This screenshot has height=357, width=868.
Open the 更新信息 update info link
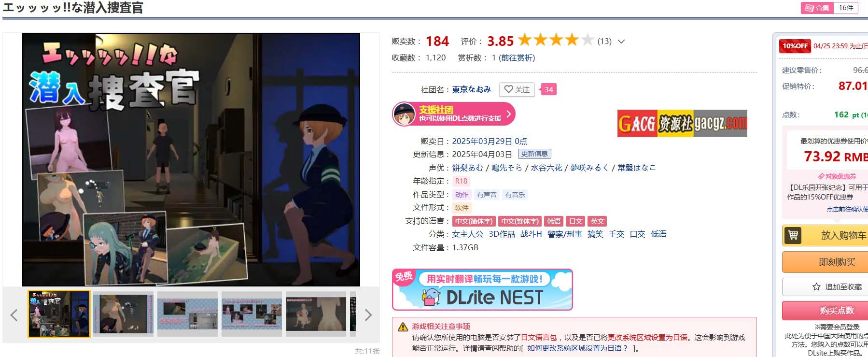coord(534,154)
